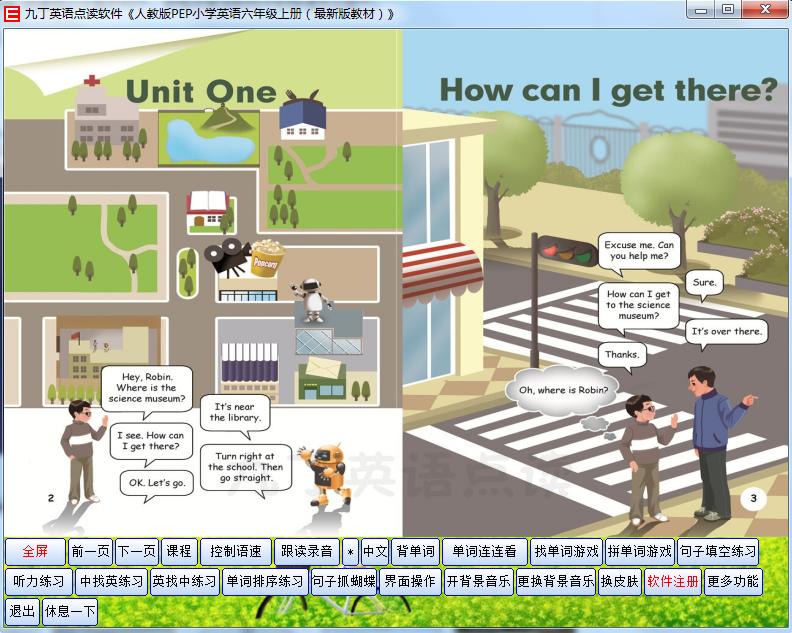Click the orange robot Robin

325,475
